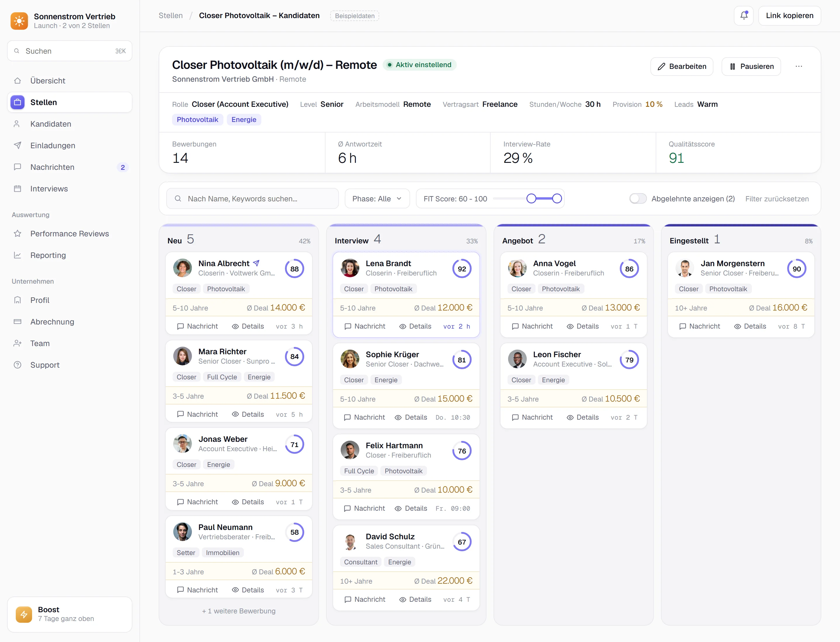This screenshot has height=642, width=840.
Task: Click the FIT score 92 ring for Lena Brandt
Action: click(462, 269)
